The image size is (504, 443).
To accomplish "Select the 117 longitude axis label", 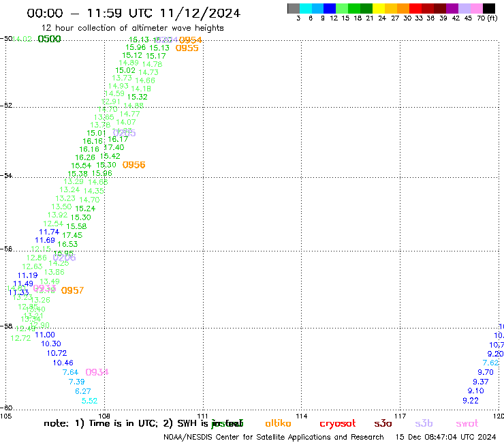I will point(400,416).
